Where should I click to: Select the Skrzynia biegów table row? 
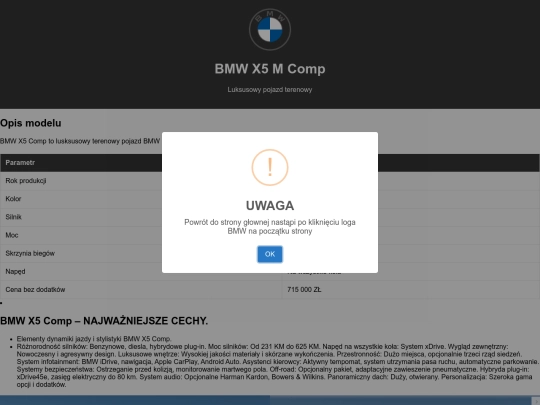click(x=270, y=253)
